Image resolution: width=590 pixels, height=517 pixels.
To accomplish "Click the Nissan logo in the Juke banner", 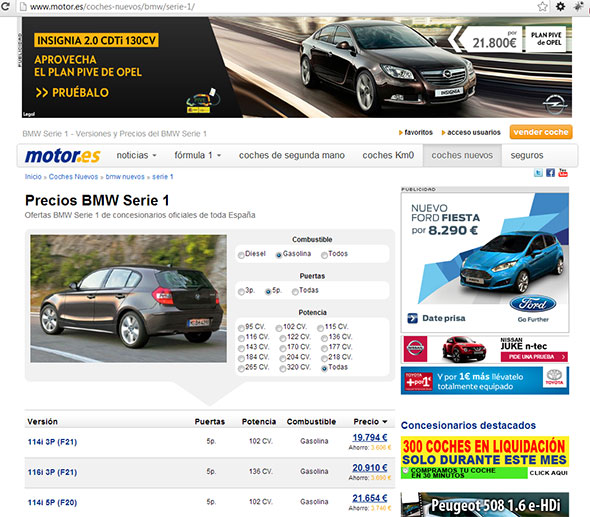I will click(415, 349).
